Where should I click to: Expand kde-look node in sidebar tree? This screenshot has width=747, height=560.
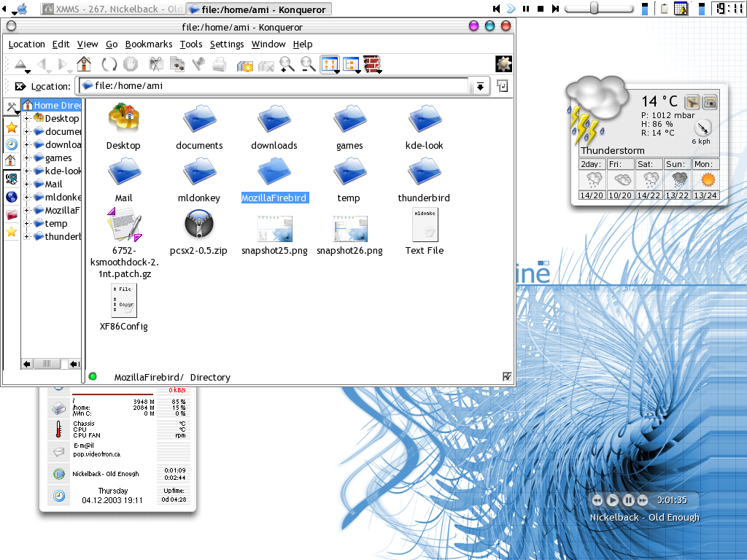coord(27,171)
